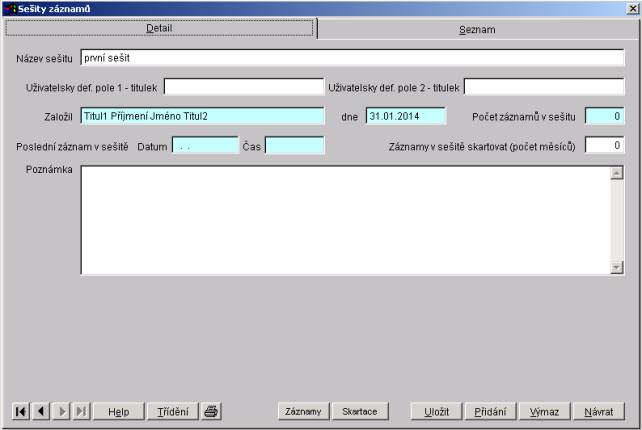Return using the Návrat button

click(598, 411)
